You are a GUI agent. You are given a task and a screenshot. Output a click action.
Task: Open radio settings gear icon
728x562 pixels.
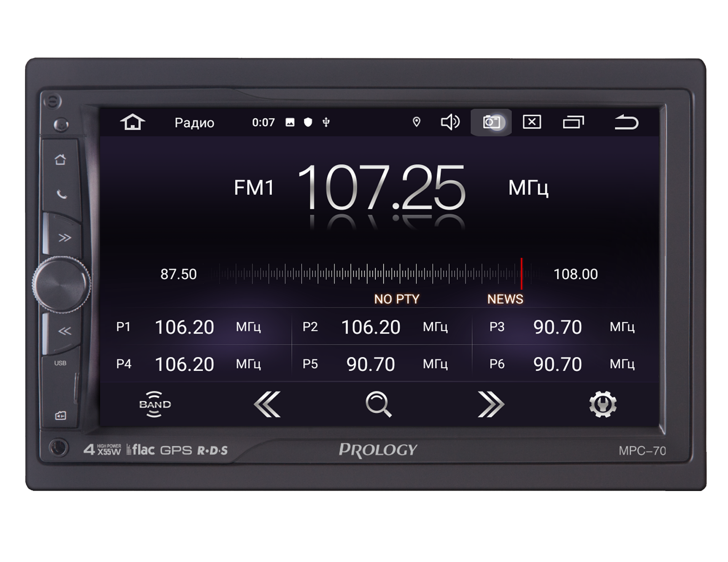602,404
